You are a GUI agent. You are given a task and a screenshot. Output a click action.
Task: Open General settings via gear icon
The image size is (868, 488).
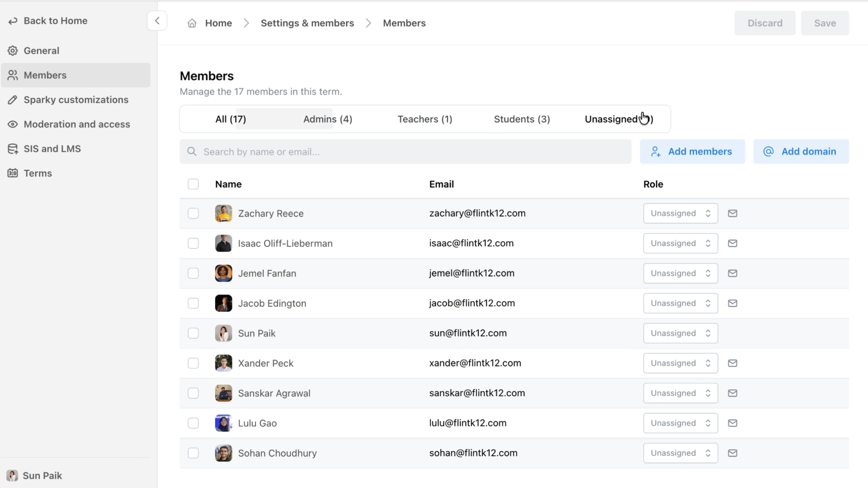[13, 51]
